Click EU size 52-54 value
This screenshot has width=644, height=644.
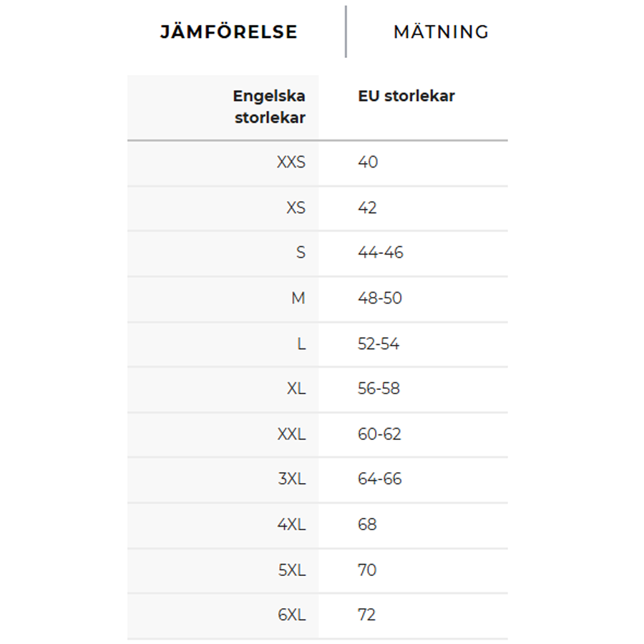click(379, 343)
